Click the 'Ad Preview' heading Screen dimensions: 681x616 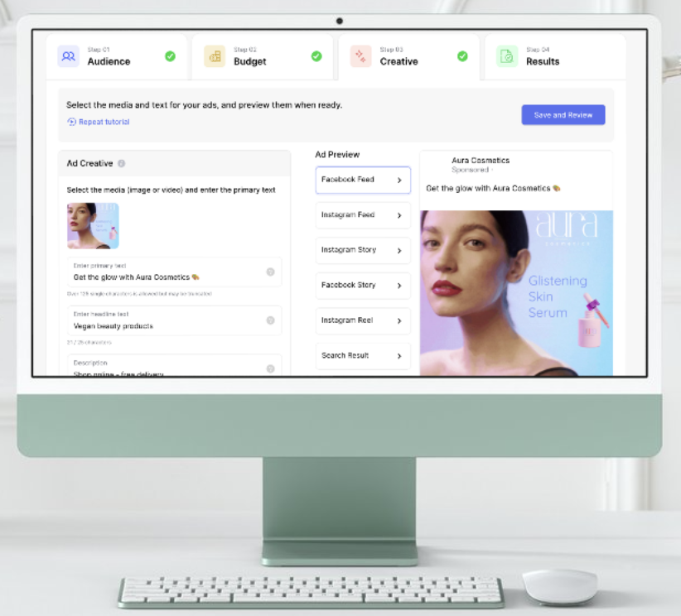[337, 155]
